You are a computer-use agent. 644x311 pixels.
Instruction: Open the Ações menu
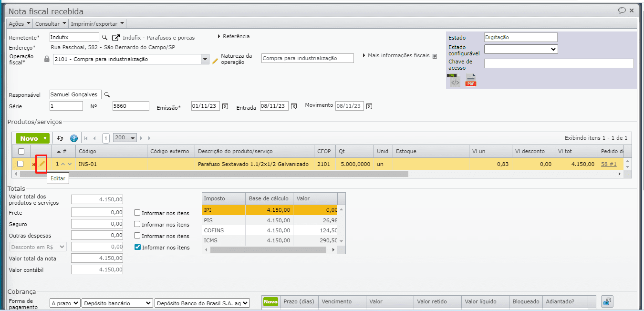[20, 23]
